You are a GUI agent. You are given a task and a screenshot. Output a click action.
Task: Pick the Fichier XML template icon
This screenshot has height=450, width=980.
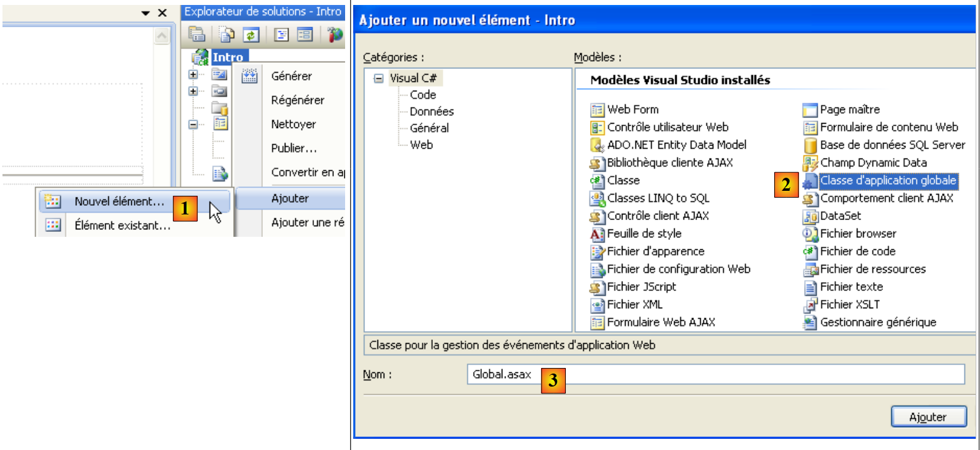tap(597, 305)
